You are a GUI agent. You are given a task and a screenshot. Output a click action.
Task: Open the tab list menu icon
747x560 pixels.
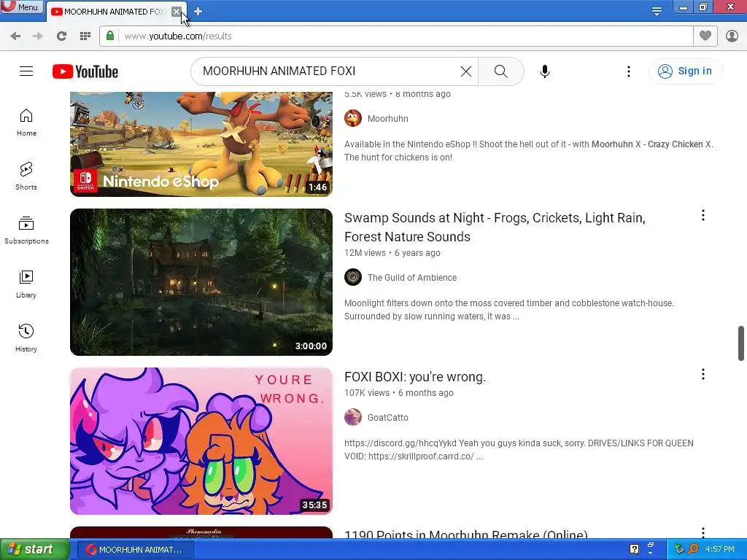click(657, 11)
